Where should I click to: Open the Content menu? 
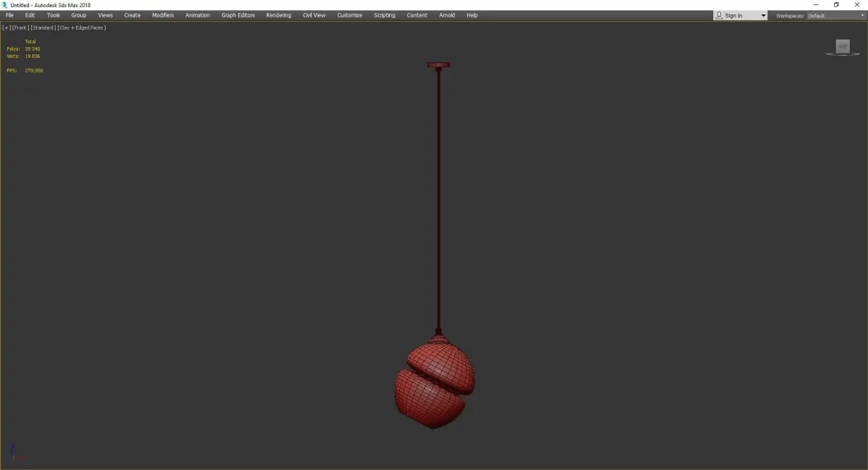click(417, 15)
